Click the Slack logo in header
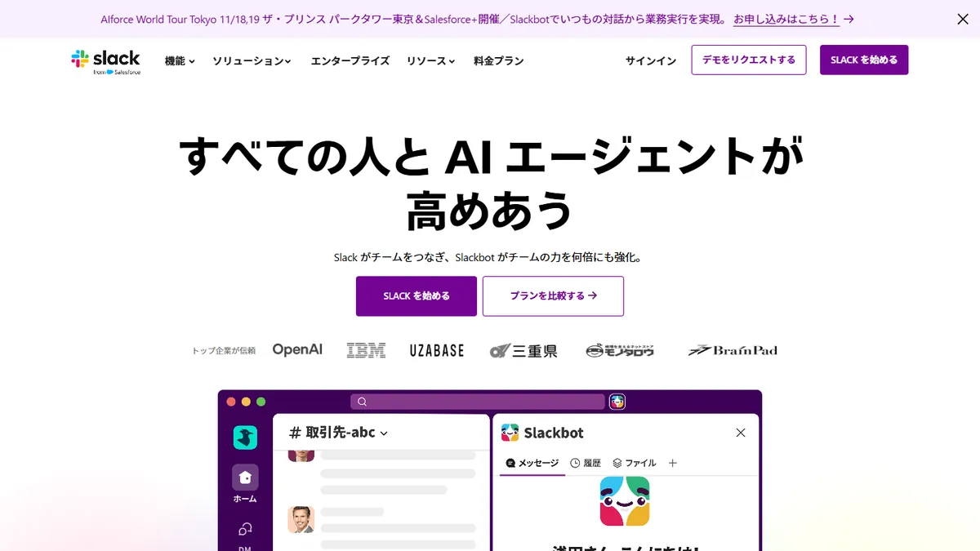 (x=105, y=61)
